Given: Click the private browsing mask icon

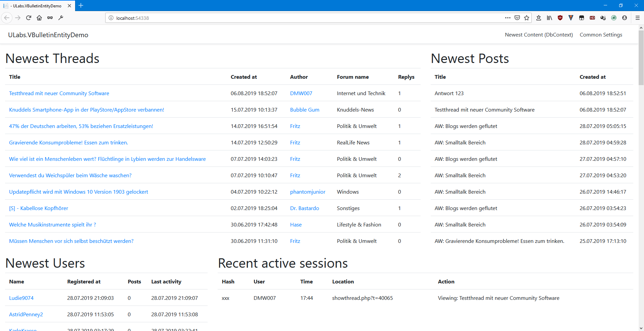Looking at the screenshot, I should [x=50, y=18].
